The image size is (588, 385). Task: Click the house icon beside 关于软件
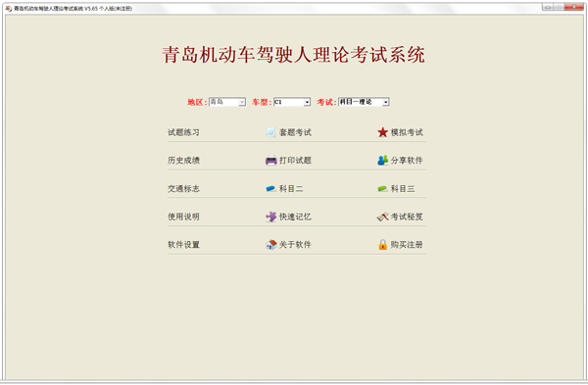point(271,245)
